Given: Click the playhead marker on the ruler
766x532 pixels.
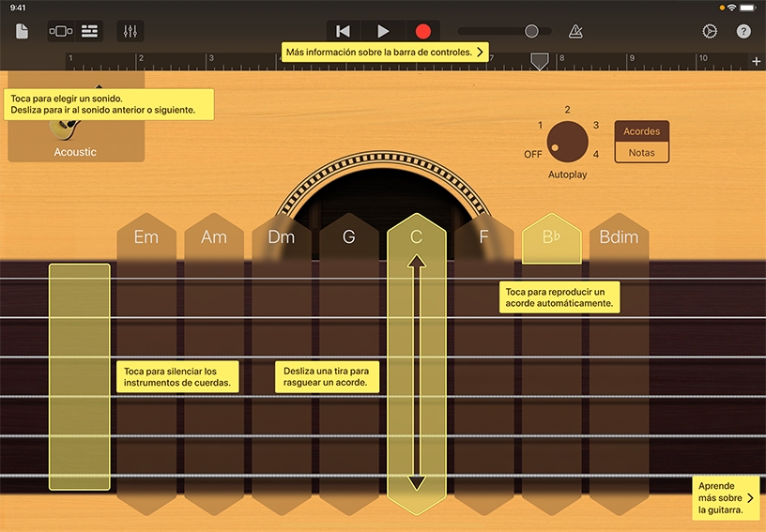Looking at the screenshot, I should coord(540,61).
